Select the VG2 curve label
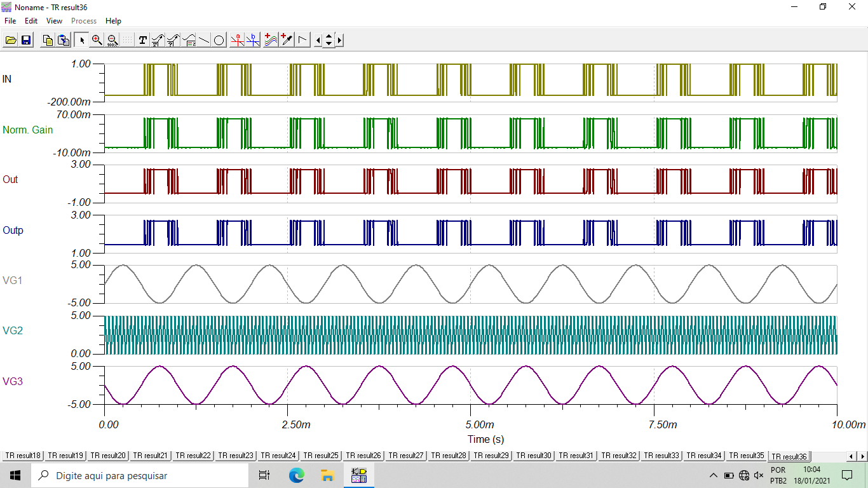 (x=13, y=330)
